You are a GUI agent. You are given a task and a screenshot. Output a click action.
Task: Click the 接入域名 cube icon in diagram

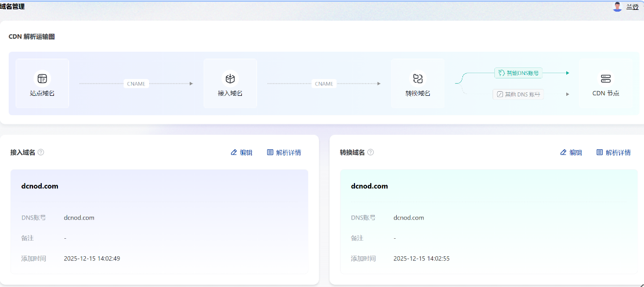(x=230, y=78)
